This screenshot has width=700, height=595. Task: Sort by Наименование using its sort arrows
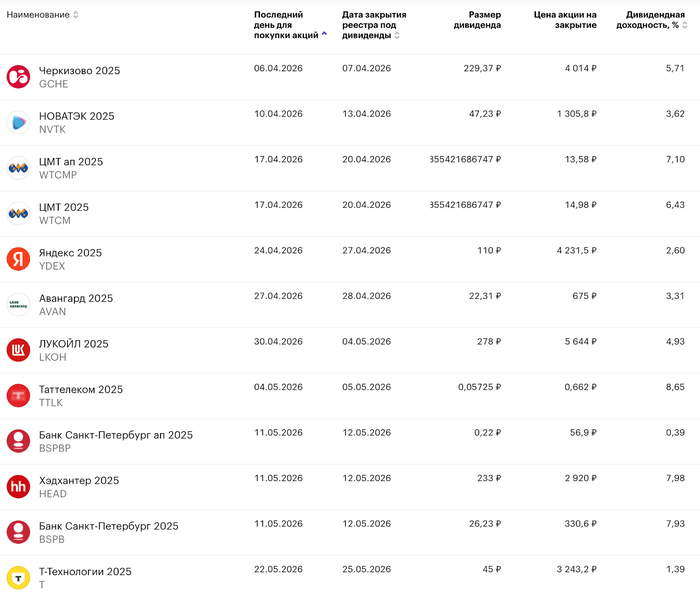(x=76, y=15)
